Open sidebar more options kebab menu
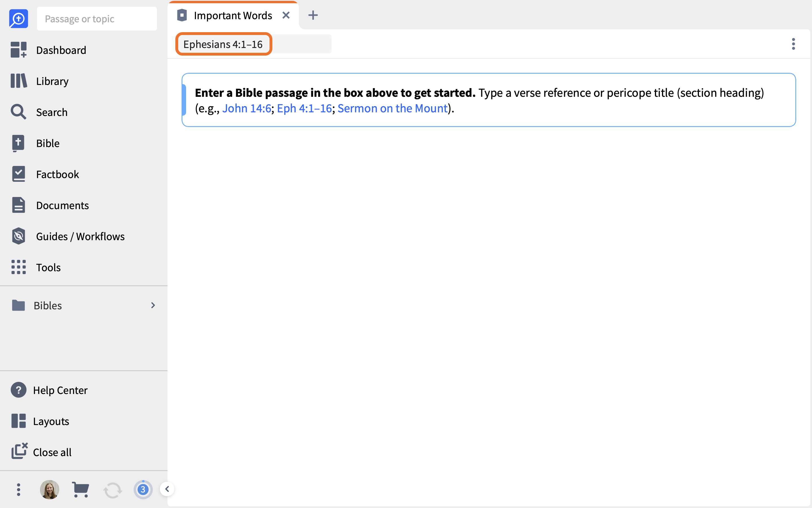 (18, 490)
